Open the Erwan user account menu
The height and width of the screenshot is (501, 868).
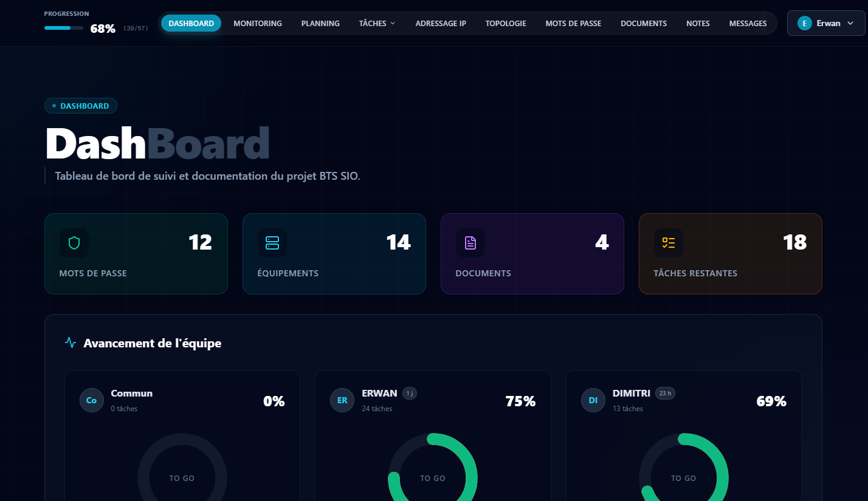click(826, 23)
